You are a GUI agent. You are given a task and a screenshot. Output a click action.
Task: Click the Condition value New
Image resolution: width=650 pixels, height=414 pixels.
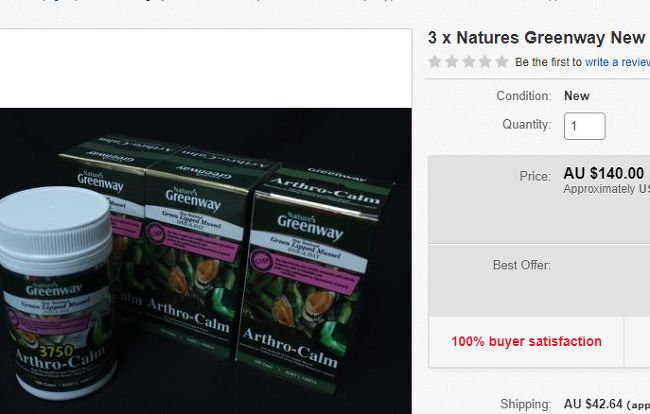(x=577, y=96)
